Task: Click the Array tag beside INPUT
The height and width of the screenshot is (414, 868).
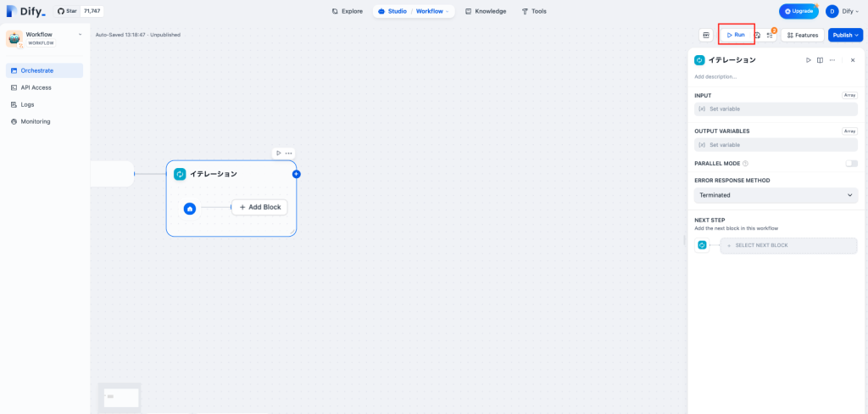Action: pos(849,95)
